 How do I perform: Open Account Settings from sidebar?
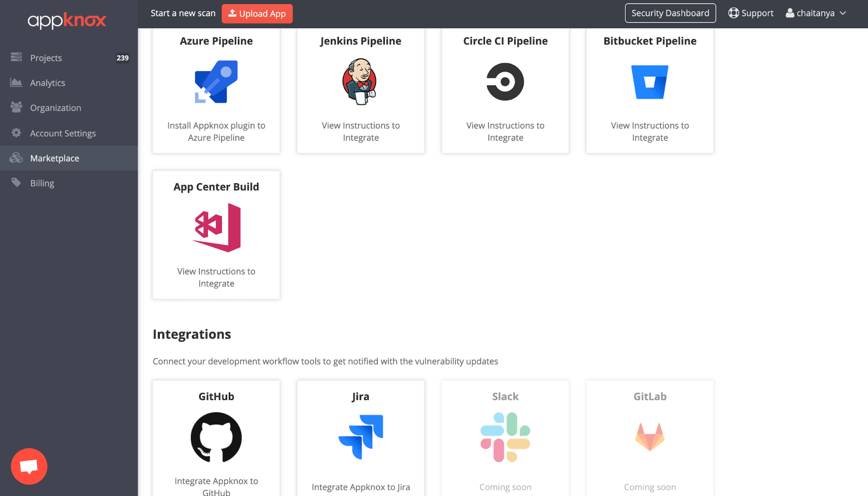tap(63, 133)
